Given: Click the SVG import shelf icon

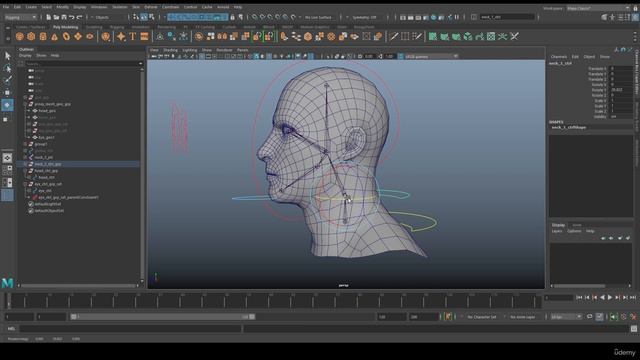Looking at the screenshot, I should coord(144,37).
